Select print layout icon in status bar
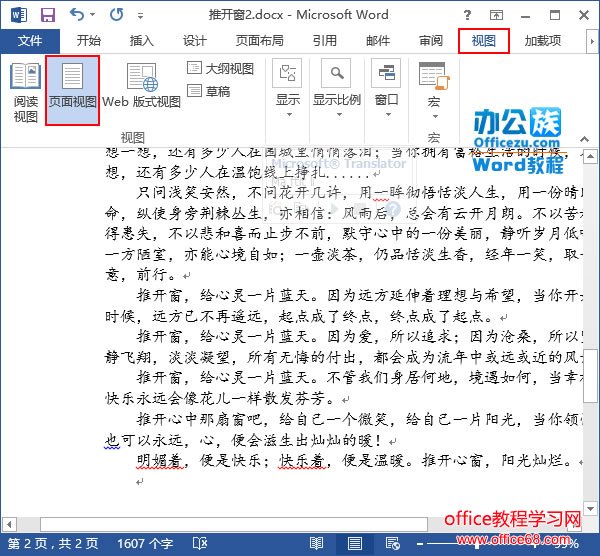Screen dimensions: 600x556 355,543
